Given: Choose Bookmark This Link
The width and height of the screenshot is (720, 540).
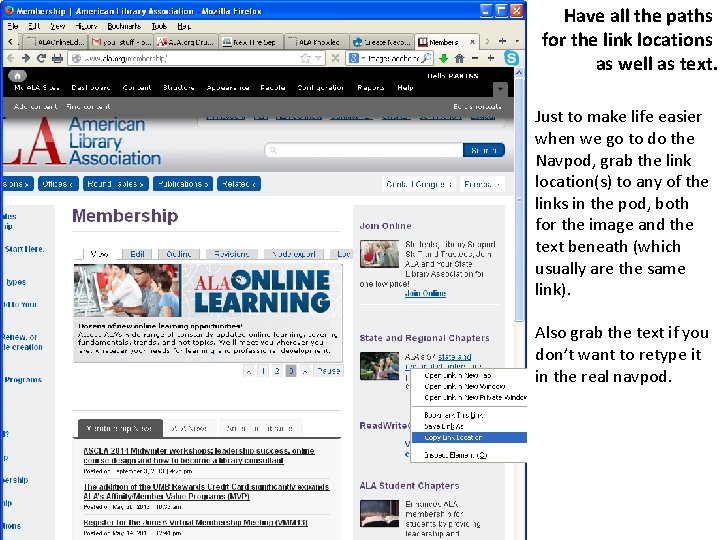Looking at the screenshot, I should pyautogui.click(x=469, y=415).
